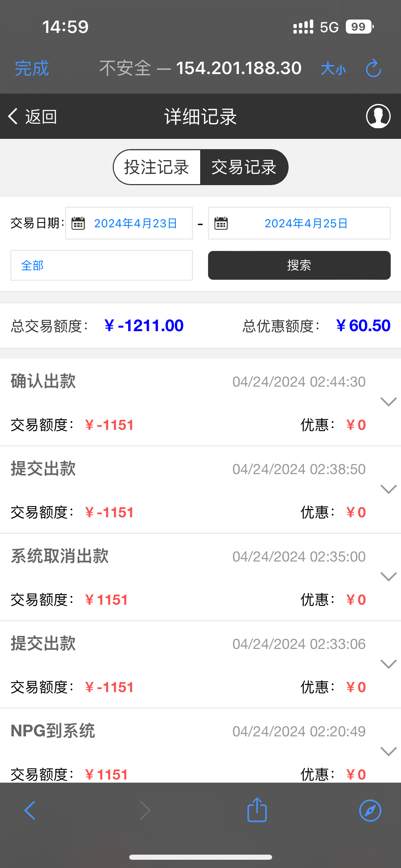Expand the 系统取消出款 record chevron
The width and height of the screenshot is (401, 868).
pyautogui.click(x=388, y=576)
